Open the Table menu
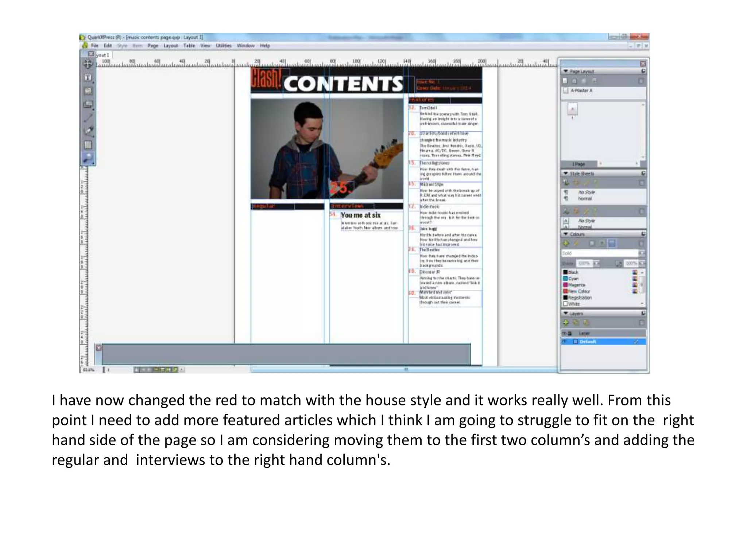Screen dimensions: 747x560 (x=189, y=46)
